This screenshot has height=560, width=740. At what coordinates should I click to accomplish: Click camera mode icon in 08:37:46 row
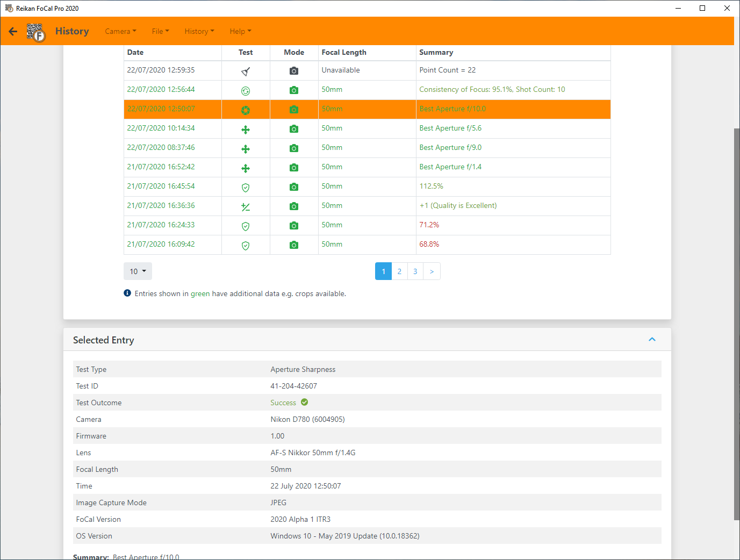click(294, 148)
